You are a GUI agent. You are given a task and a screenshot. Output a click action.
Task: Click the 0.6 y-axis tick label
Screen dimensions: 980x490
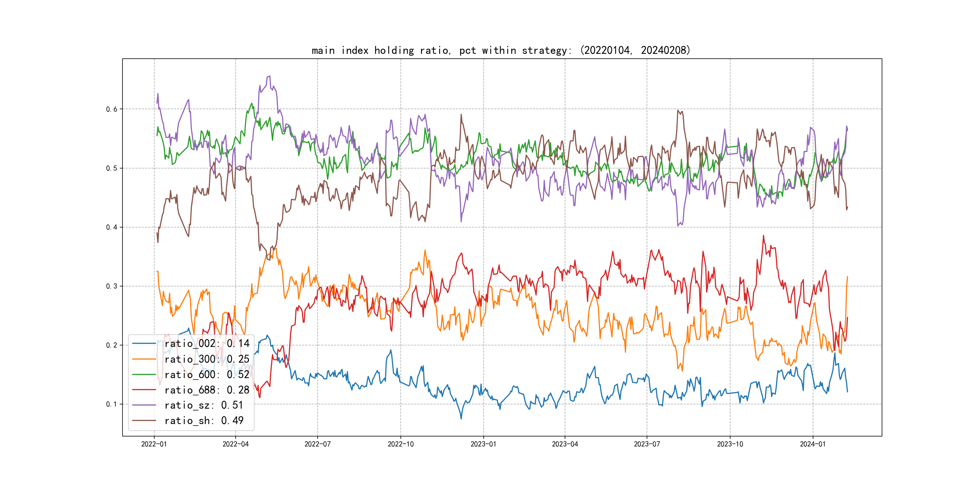[112, 109]
